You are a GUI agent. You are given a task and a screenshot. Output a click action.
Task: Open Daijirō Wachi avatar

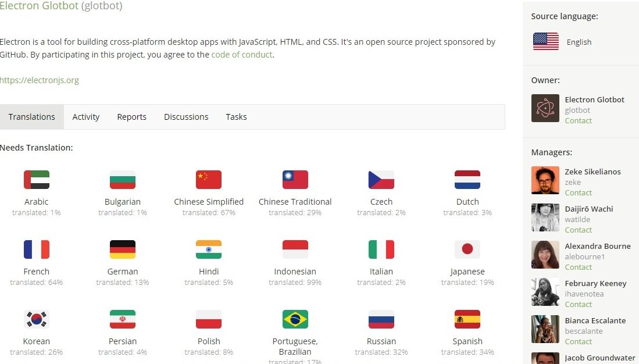[x=545, y=217]
